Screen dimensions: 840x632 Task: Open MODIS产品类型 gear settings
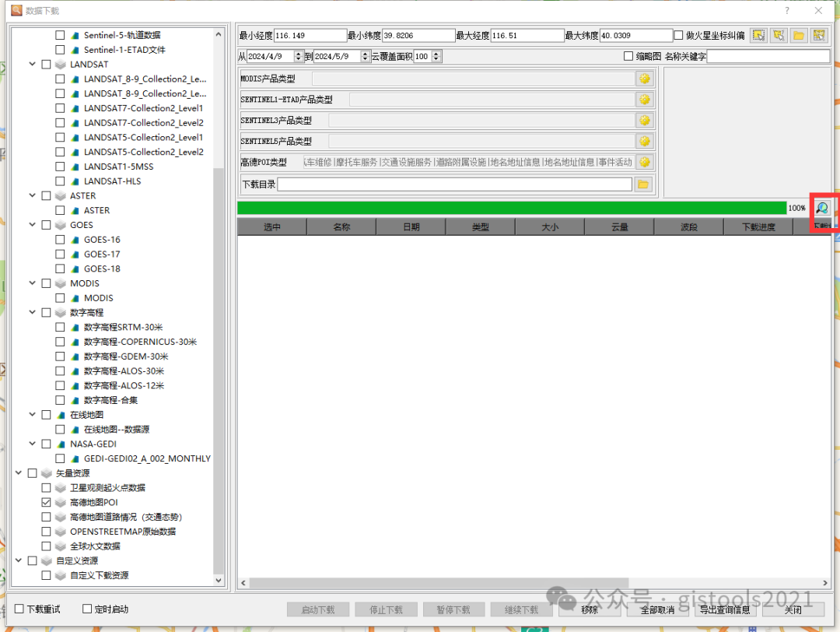pyautogui.click(x=645, y=79)
